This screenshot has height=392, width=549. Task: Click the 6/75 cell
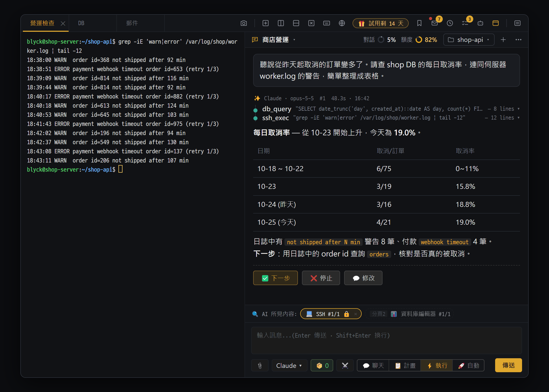[x=384, y=169]
